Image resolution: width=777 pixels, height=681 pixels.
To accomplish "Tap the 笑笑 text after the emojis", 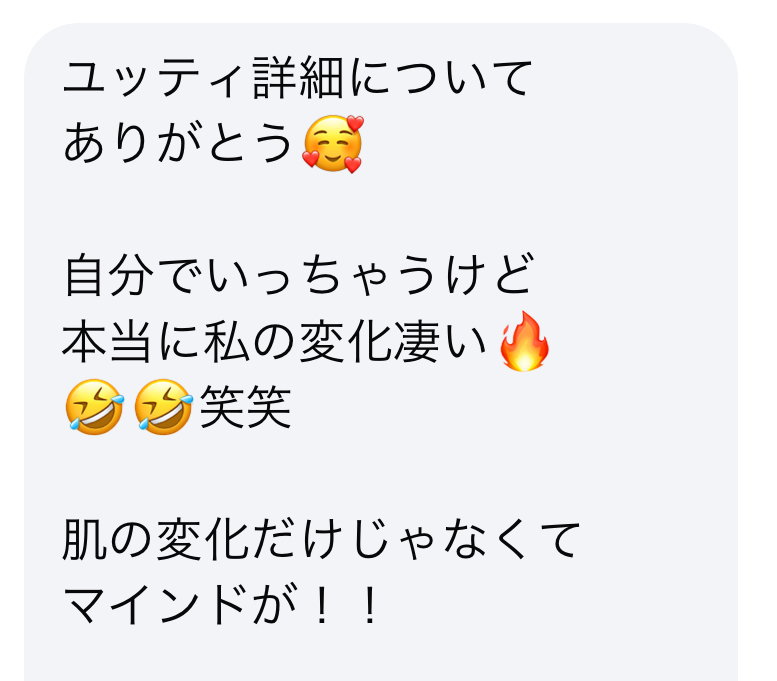I will [246, 407].
